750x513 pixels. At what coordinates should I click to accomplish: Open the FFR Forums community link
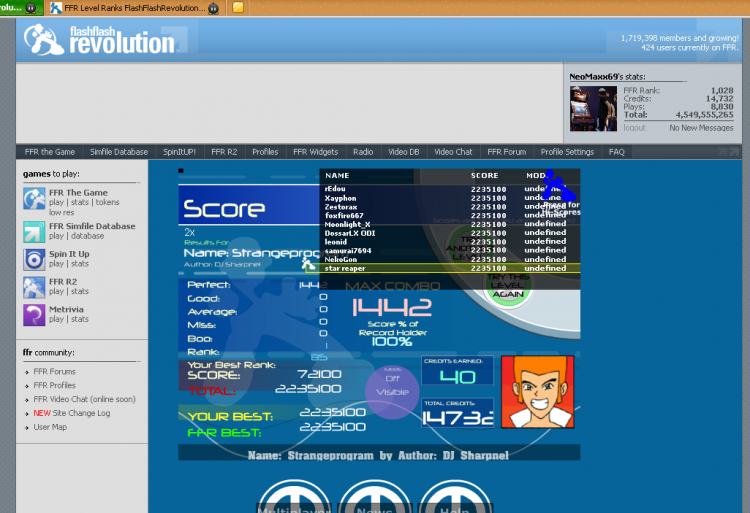pos(55,371)
